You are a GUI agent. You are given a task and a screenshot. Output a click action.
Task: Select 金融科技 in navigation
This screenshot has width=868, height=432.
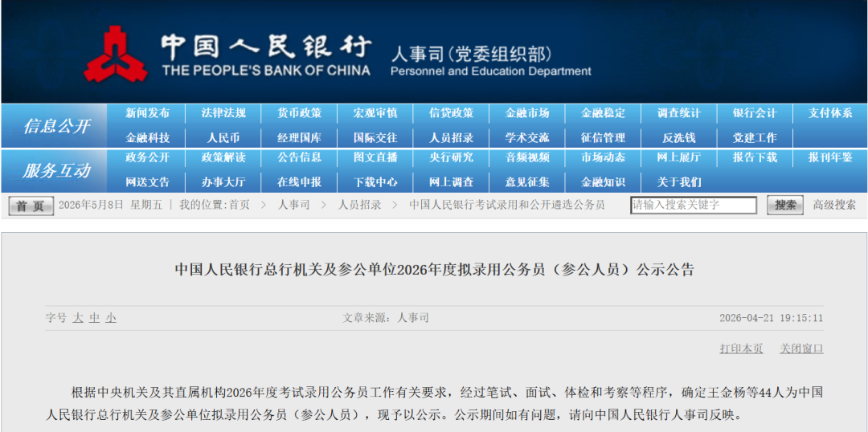[x=147, y=138]
